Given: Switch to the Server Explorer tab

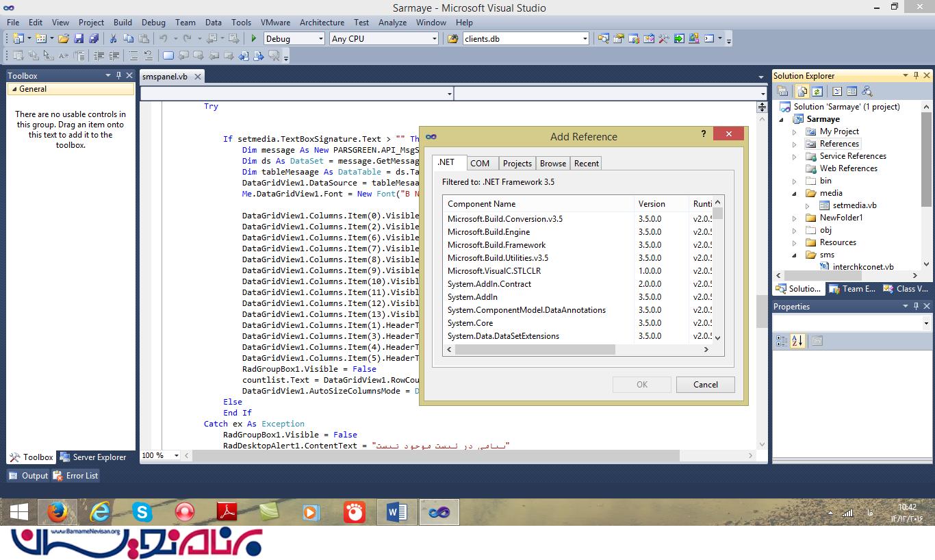Looking at the screenshot, I should click(x=93, y=457).
